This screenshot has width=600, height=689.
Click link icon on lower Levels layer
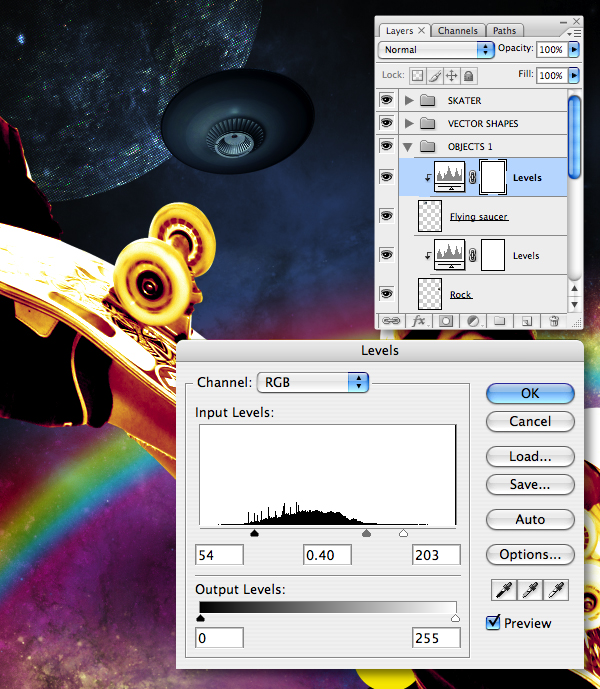tap(473, 255)
